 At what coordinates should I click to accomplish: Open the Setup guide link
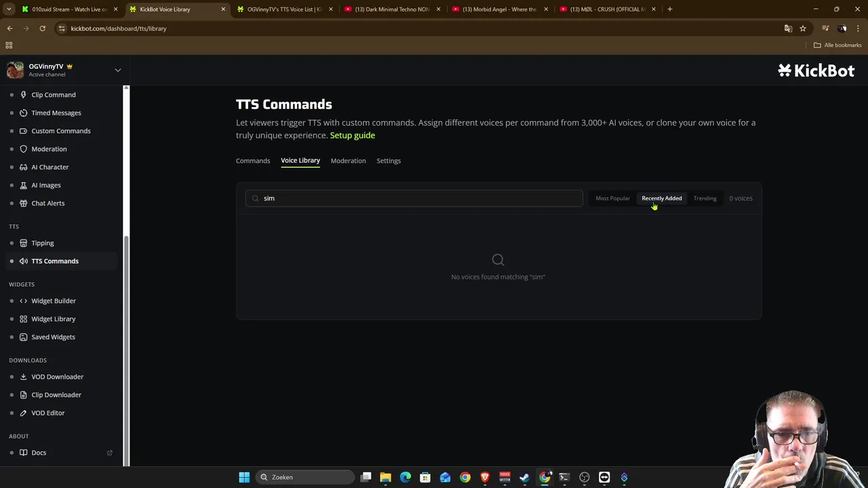pyautogui.click(x=353, y=136)
